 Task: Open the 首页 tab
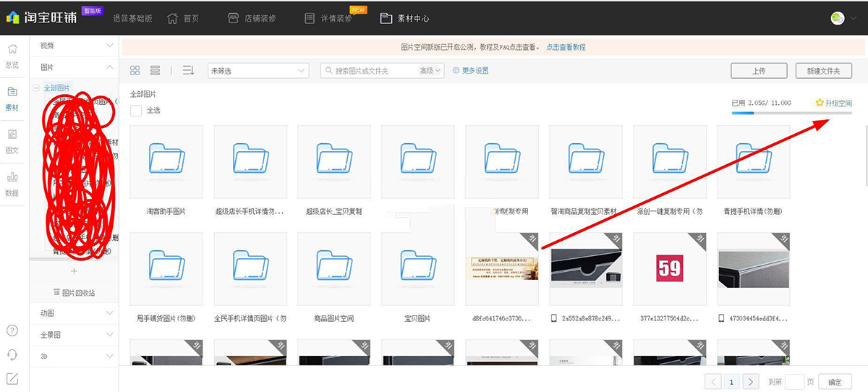coord(183,18)
